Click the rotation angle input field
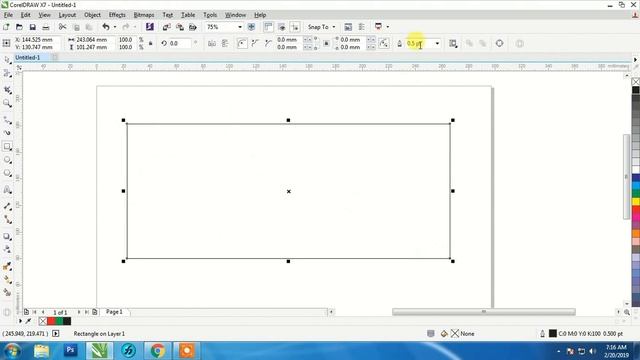 click(179, 43)
